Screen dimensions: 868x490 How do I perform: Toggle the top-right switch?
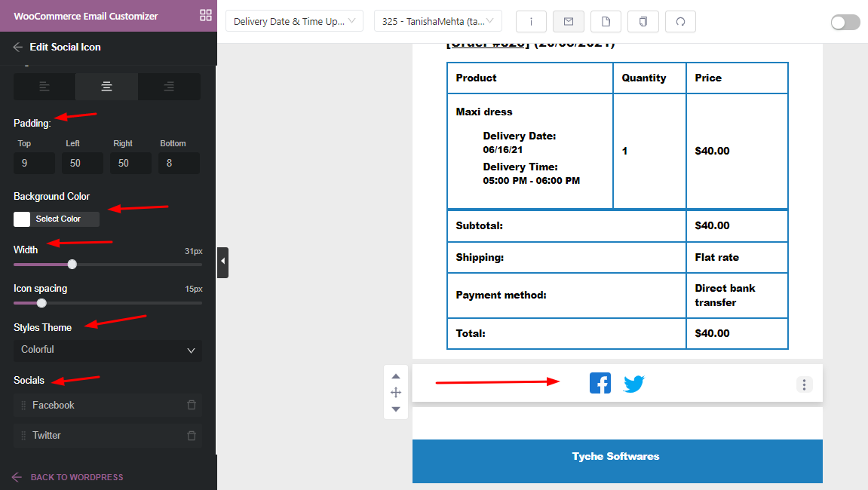(845, 22)
